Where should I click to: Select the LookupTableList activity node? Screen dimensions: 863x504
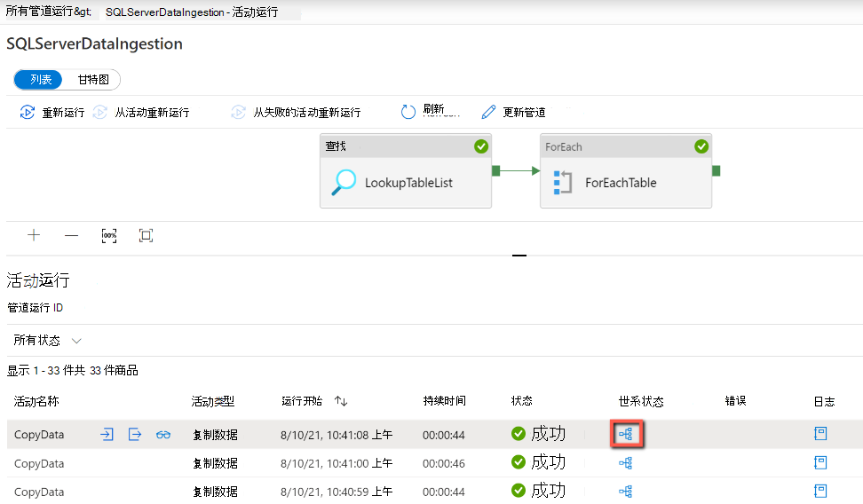[406, 171]
